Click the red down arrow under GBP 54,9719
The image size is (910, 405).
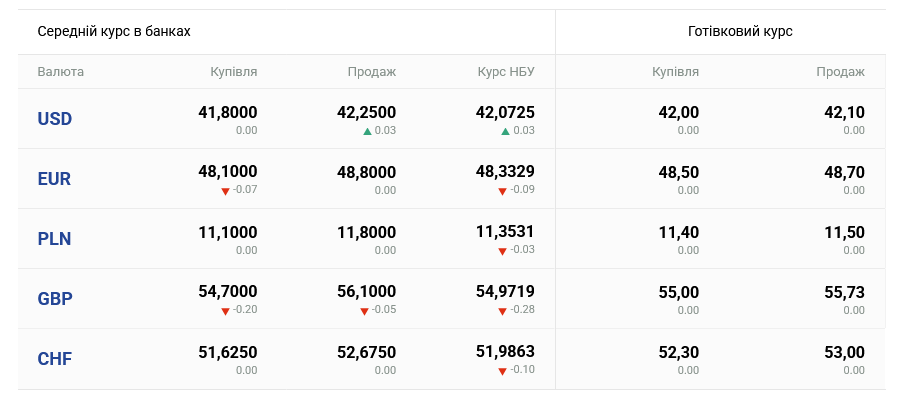[x=503, y=311]
